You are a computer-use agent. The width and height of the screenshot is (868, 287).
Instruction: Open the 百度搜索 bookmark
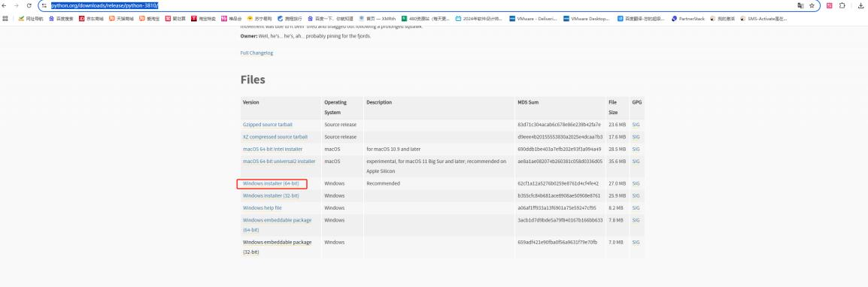click(x=61, y=18)
